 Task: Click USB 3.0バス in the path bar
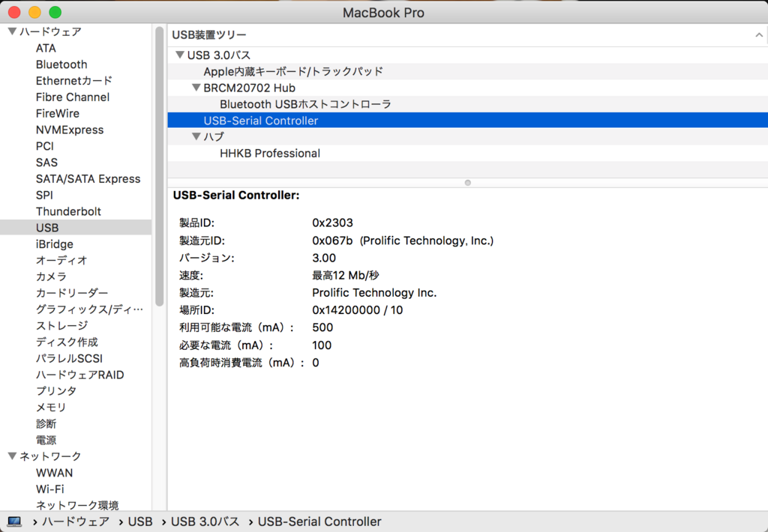click(x=205, y=522)
